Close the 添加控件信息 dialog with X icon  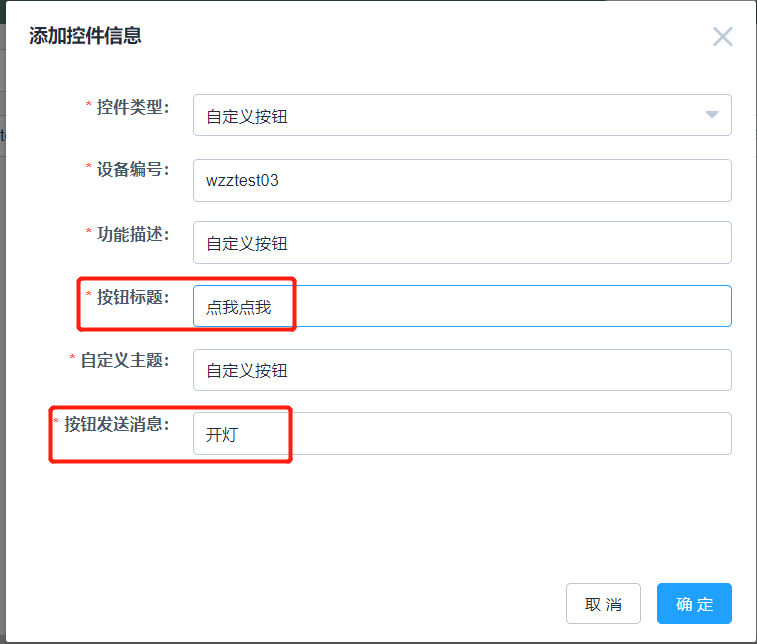click(722, 37)
